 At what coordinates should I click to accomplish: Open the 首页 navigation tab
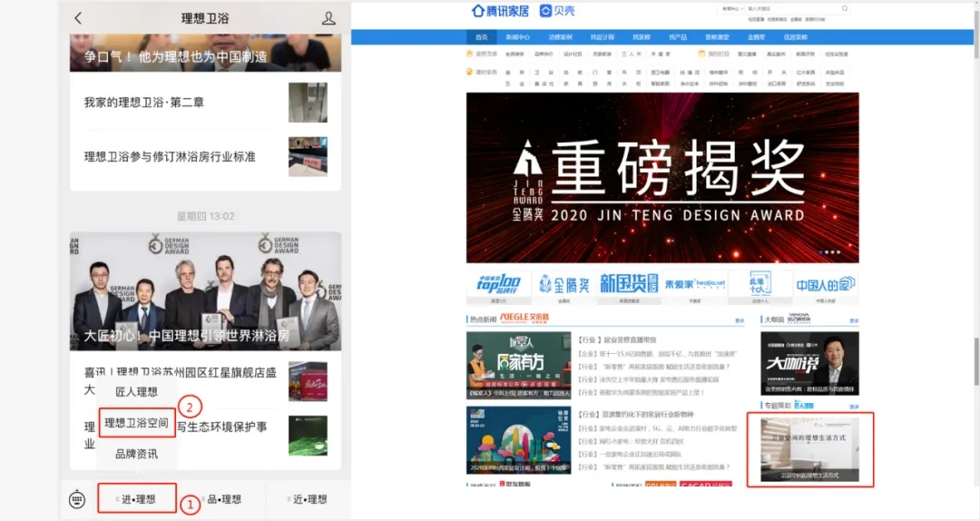481,37
